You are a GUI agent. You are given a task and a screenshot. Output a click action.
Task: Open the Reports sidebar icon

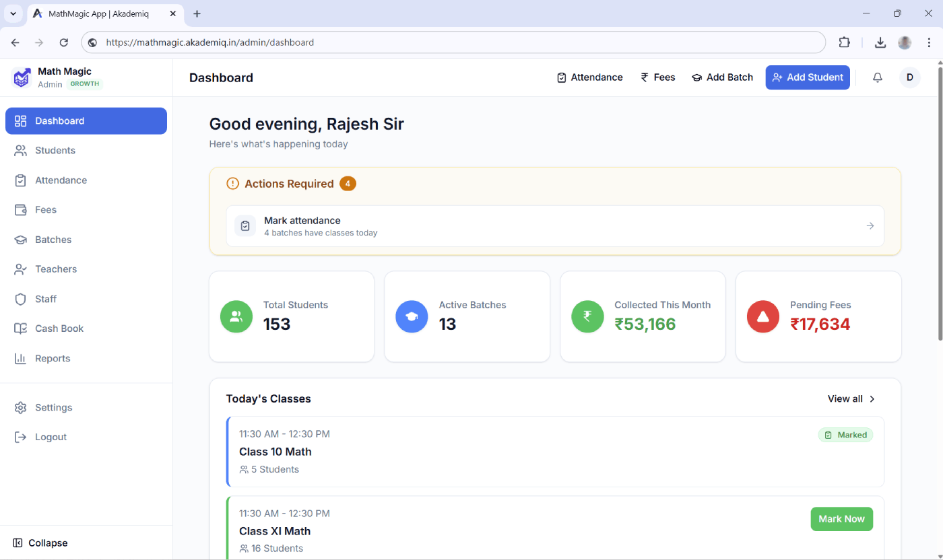pyautogui.click(x=22, y=358)
